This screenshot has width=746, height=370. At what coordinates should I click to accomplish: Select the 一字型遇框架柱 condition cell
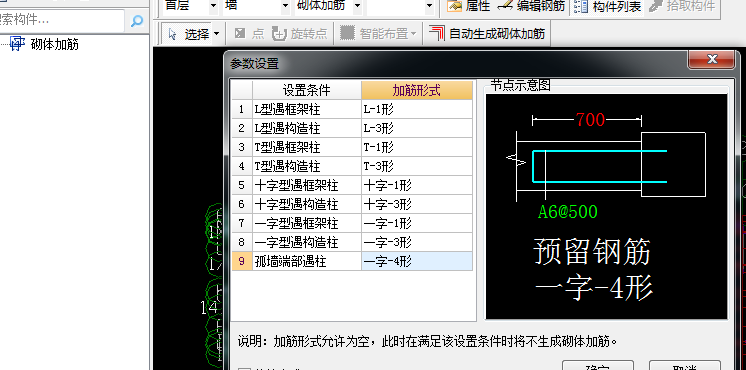tap(307, 223)
